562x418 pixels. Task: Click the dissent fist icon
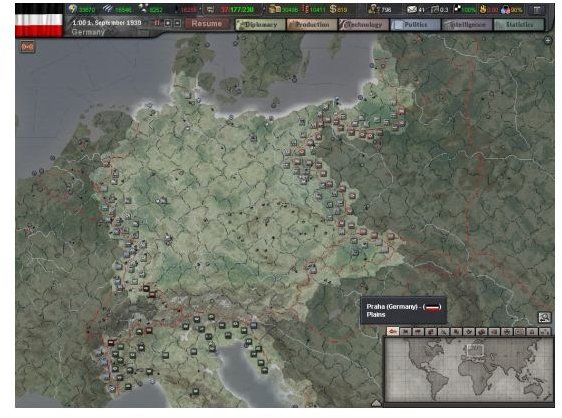(x=483, y=9)
